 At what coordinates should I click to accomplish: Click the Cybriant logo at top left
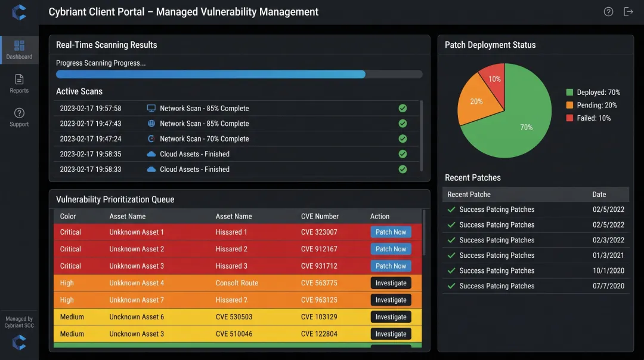[x=19, y=13]
